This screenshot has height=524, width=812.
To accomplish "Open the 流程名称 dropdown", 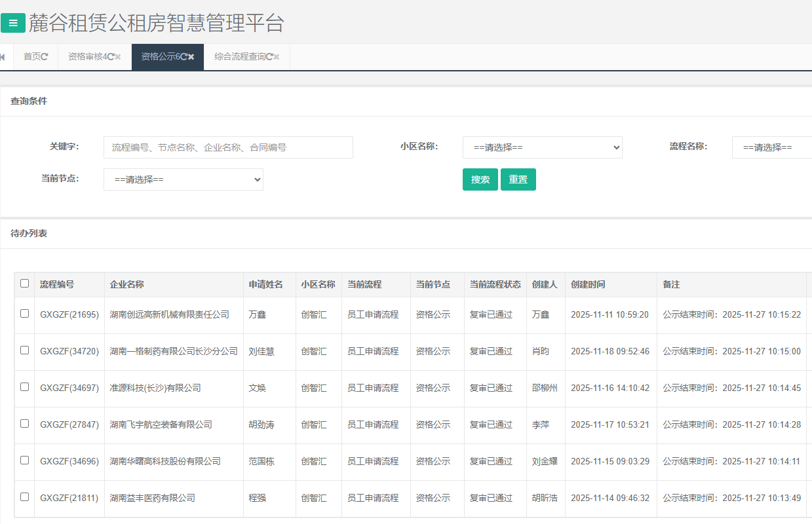I will [771, 147].
